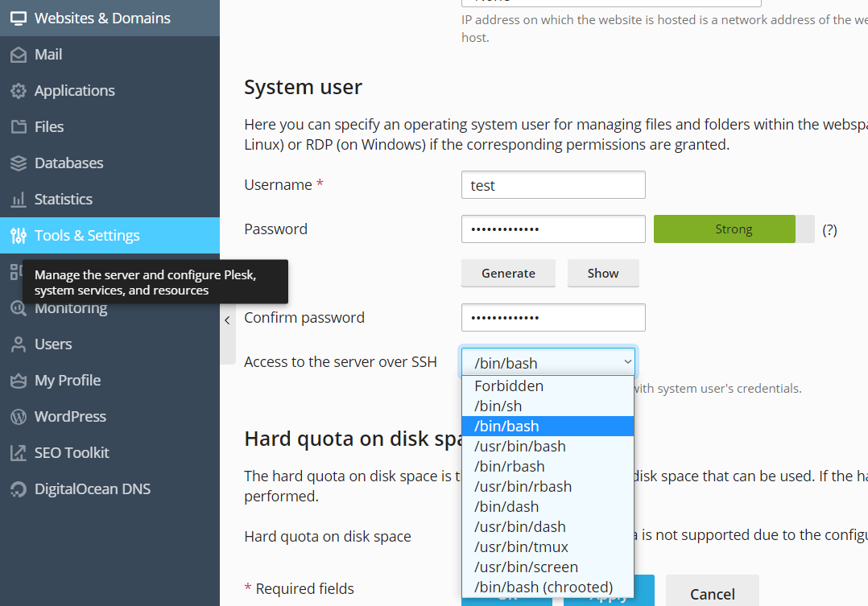Screen dimensions: 868x606
Task: Pick /usr/bin/tmux from the shell list
Action: 521,547
